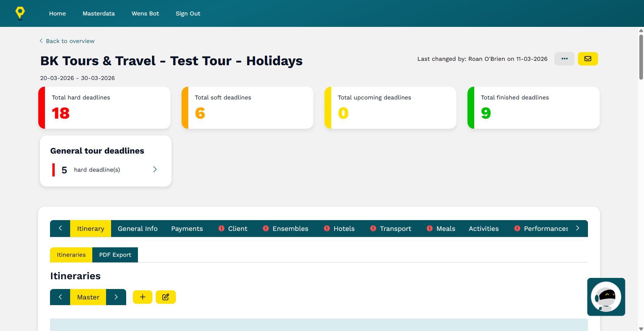
Task: Select the Itineraries sub-tab
Action: (x=71, y=255)
